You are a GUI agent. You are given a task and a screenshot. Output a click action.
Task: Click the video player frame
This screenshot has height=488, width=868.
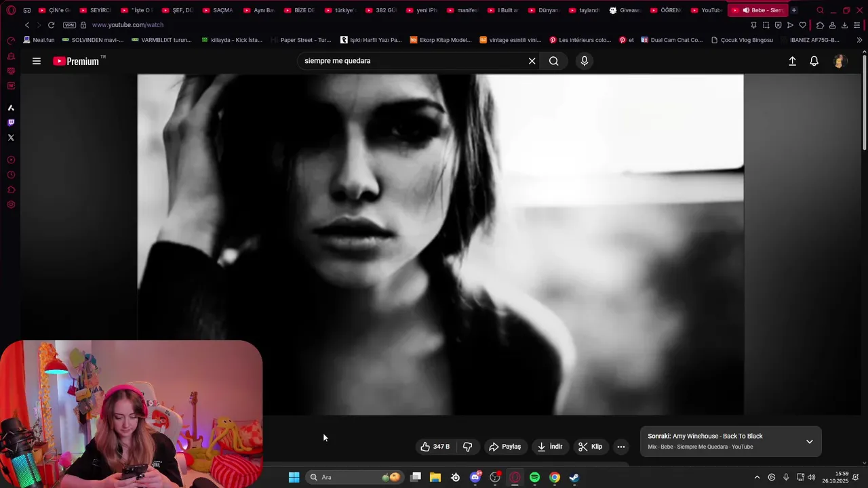pos(440,245)
